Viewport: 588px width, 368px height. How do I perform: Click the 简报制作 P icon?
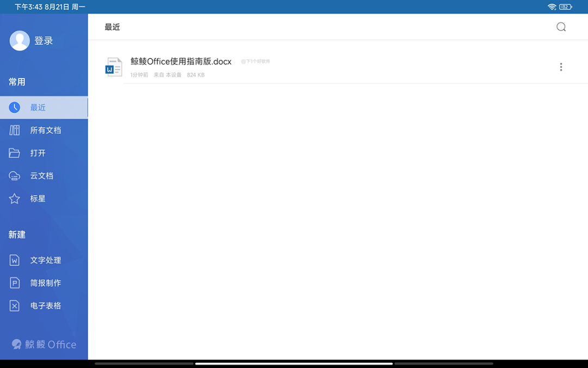pyautogui.click(x=15, y=283)
